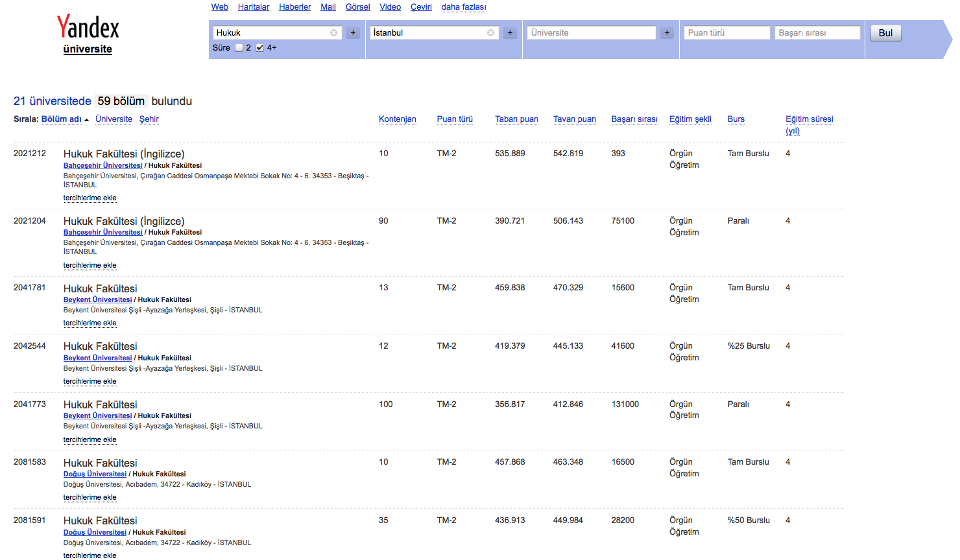Screen dimensions: 960x560
Task: Select başarı sırası value 131000
Action: pos(625,404)
